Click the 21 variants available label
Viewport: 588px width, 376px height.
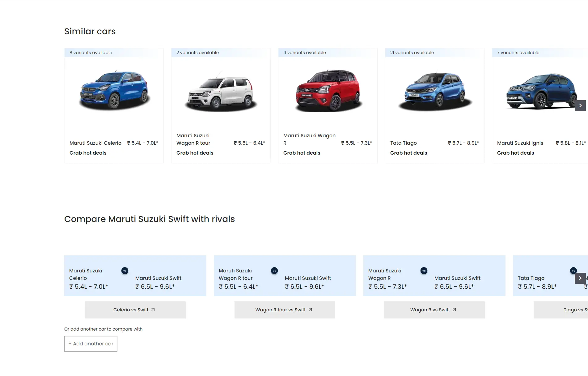click(x=412, y=53)
